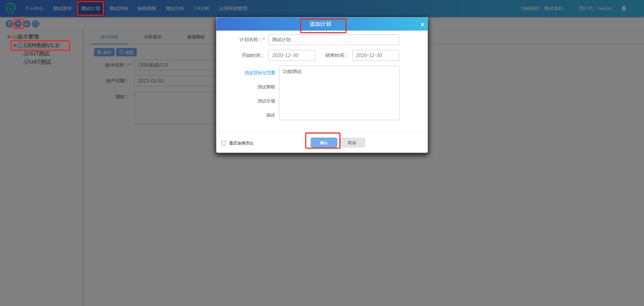Open the 测试用例 menu in top navigation
The width and height of the screenshot is (644, 306).
(119, 8)
